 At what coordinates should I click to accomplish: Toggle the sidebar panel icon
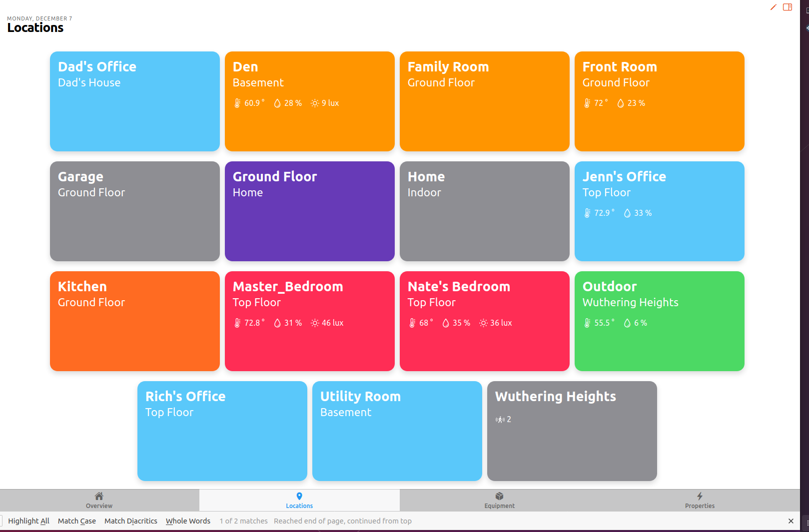click(x=788, y=7)
